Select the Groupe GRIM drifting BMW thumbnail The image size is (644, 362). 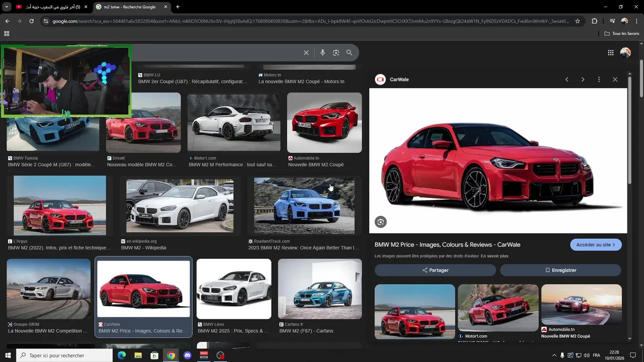(x=49, y=289)
